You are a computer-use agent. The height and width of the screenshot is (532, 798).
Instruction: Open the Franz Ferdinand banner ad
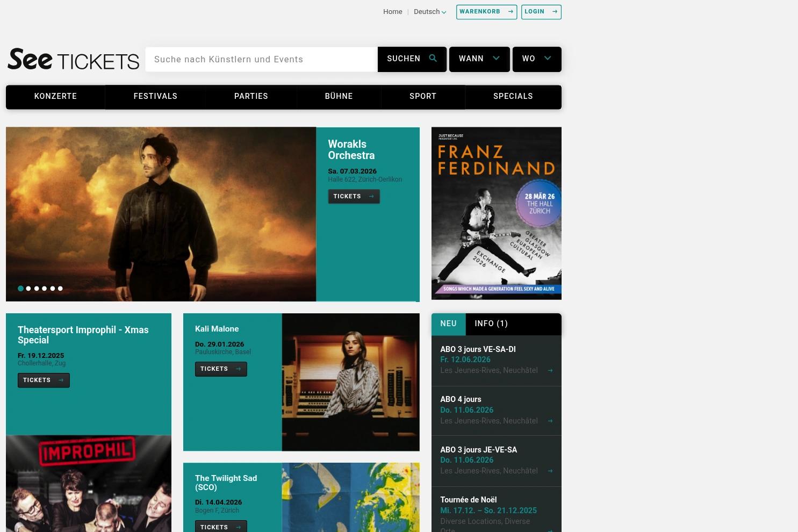[x=497, y=213]
